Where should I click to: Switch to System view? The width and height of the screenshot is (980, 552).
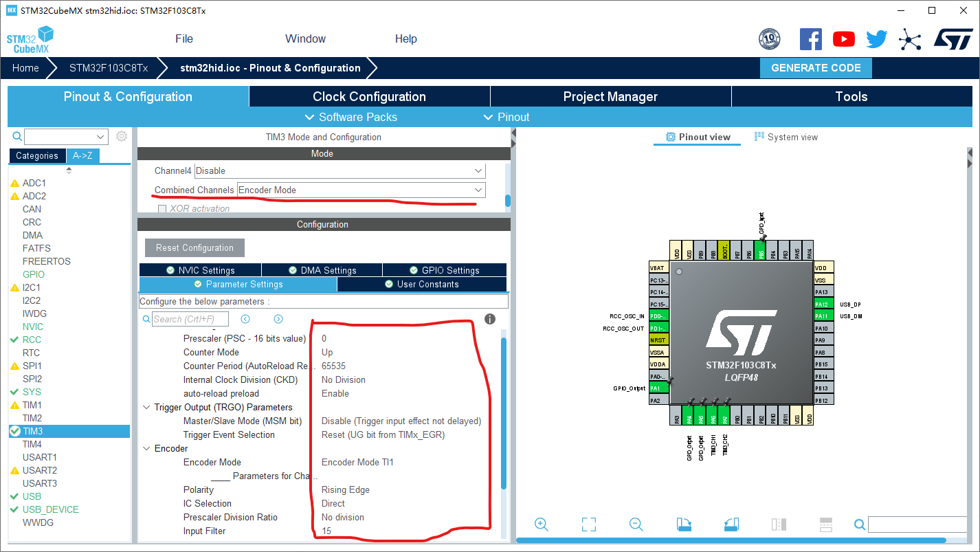coord(786,137)
